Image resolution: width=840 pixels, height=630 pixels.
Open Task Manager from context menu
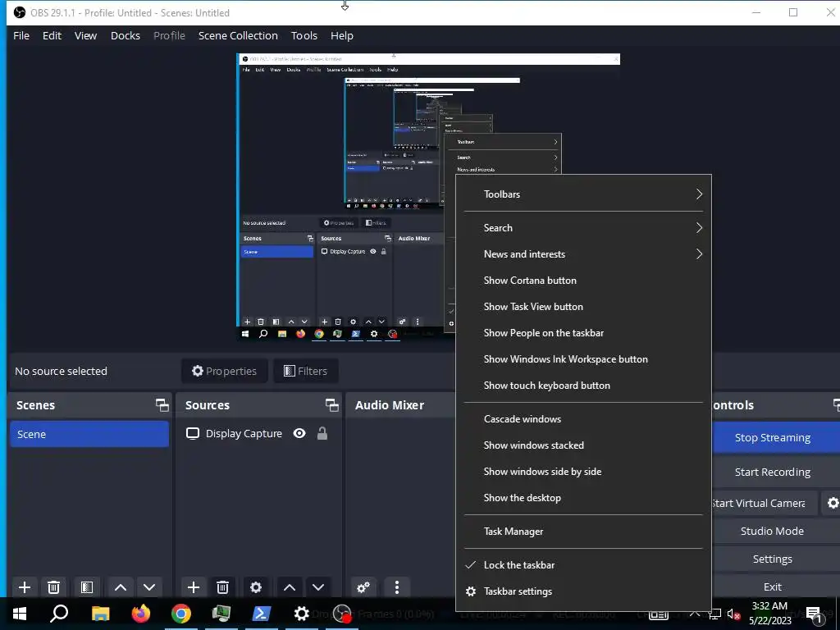tap(583, 532)
